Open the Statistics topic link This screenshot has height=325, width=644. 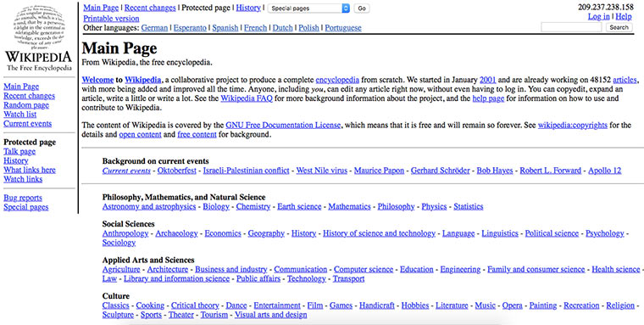469,206
